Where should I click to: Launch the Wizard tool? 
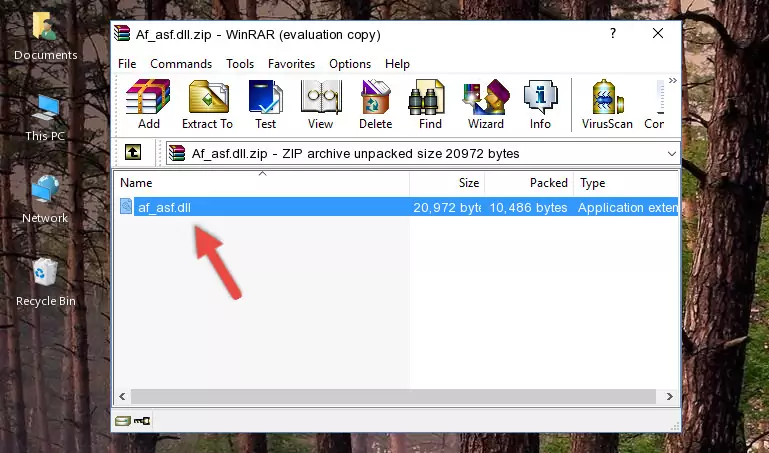tap(486, 104)
